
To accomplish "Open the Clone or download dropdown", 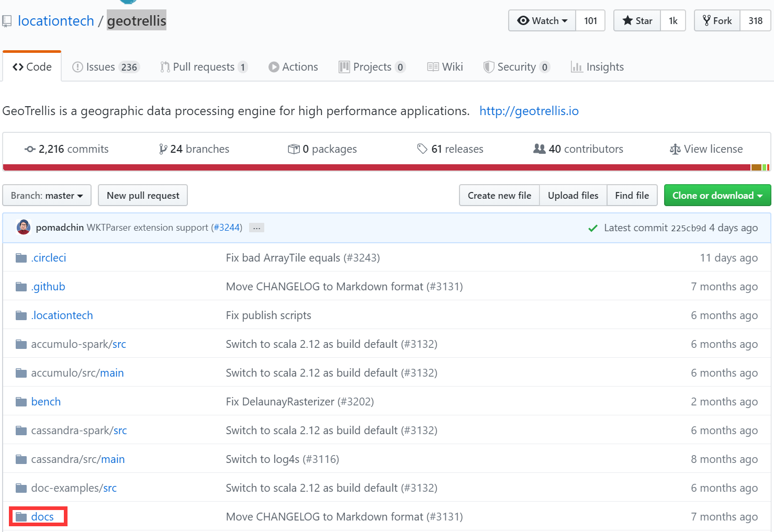I will coord(717,195).
